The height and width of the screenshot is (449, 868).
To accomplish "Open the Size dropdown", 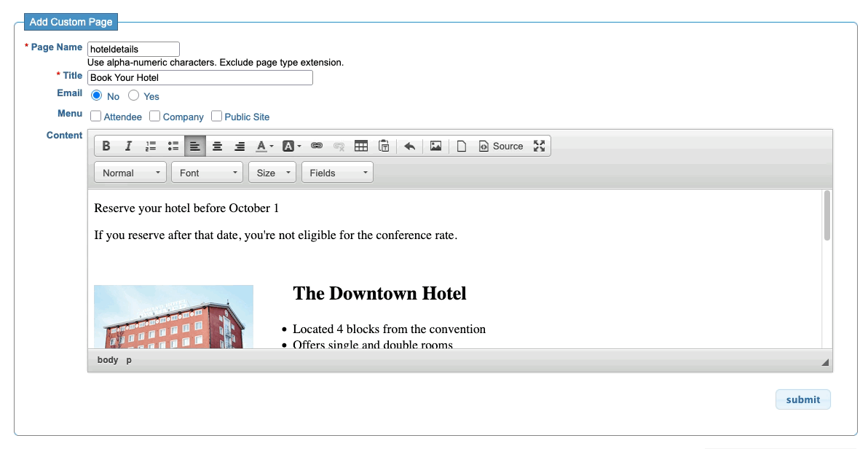I will (272, 173).
